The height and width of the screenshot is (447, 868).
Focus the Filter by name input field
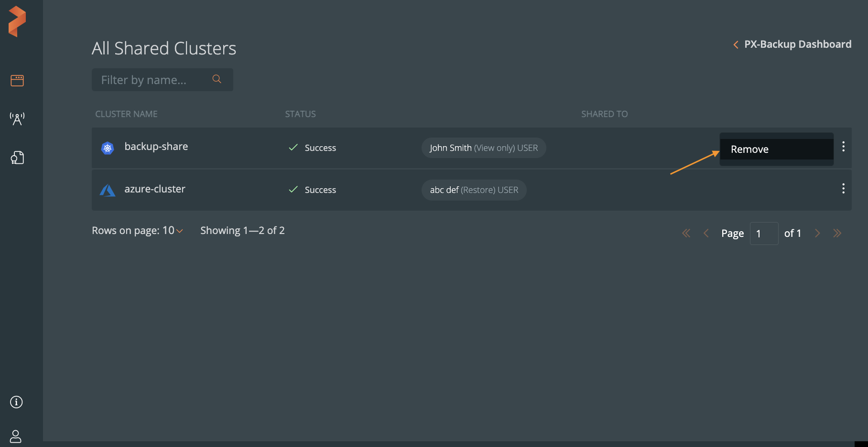(x=153, y=80)
